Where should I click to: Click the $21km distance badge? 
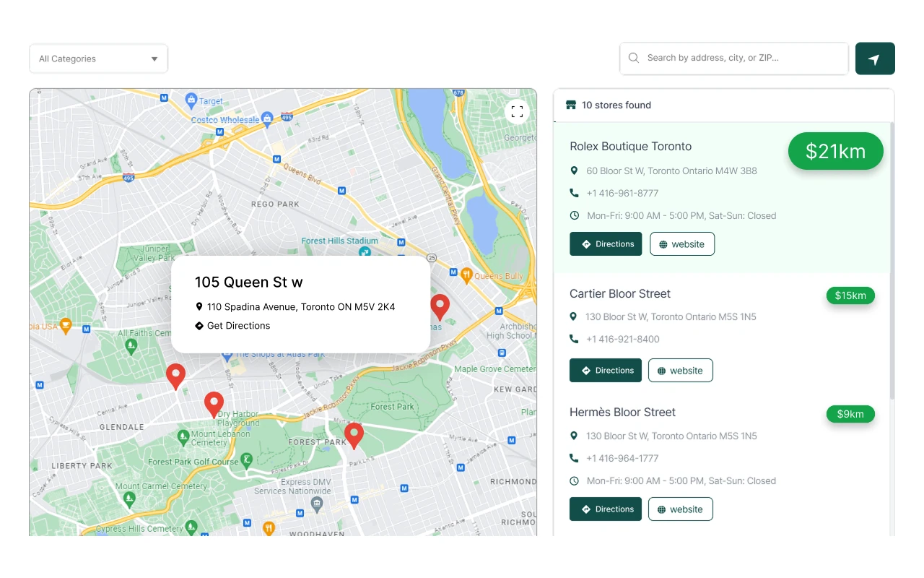tap(835, 151)
